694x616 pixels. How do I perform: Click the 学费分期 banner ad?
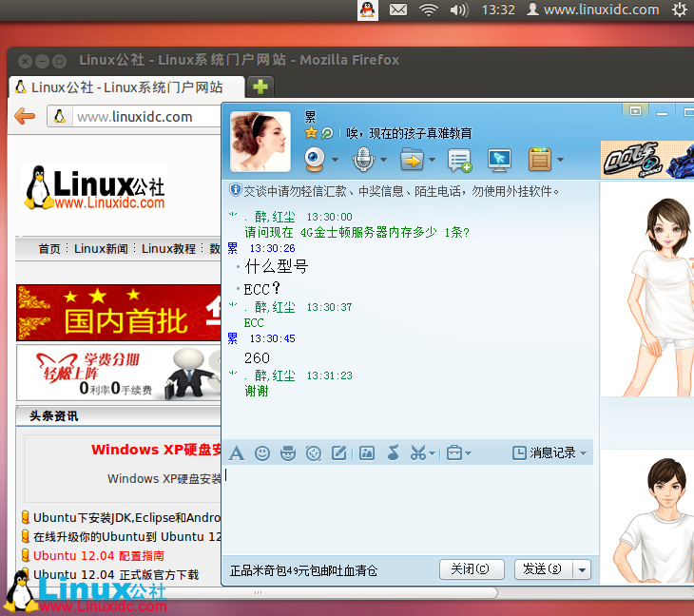(x=119, y=373)
